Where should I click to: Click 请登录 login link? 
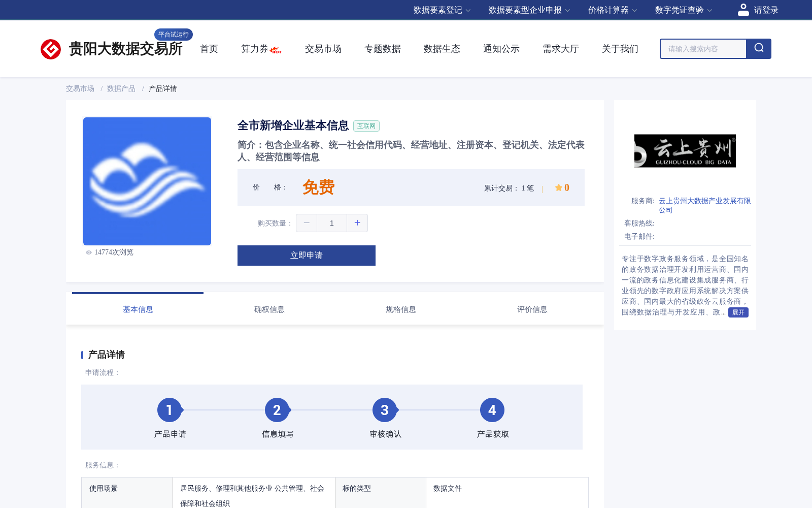[766, 10]
